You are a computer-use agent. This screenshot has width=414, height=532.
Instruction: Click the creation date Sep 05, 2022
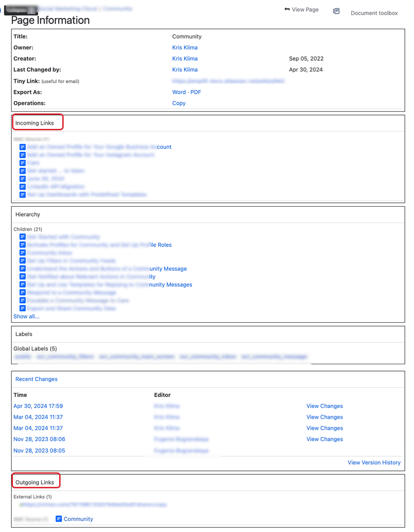pos(306,59)
